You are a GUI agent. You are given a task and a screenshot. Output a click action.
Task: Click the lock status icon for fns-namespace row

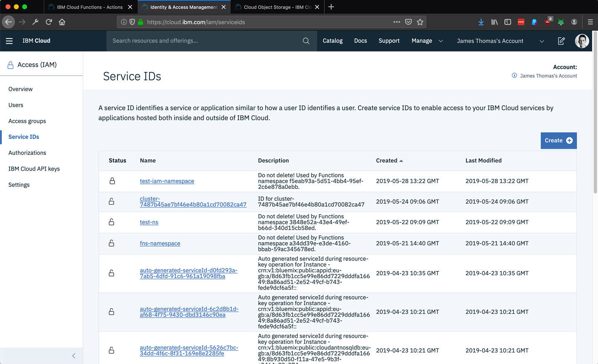[111, 243]
